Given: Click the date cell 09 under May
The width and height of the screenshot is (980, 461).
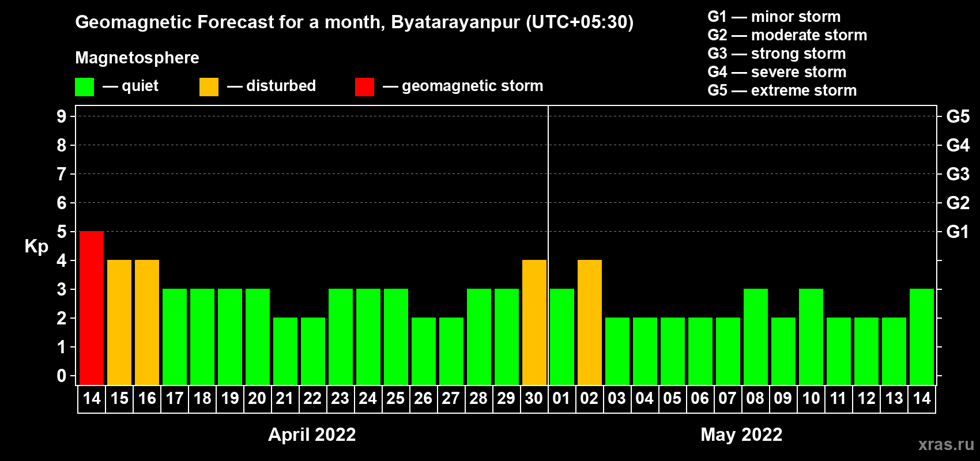Looking at the screenshot, I should pyautogui.click(x=783, y=399).
